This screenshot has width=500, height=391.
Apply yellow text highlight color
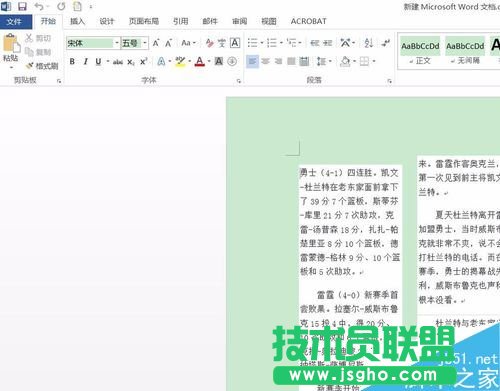click(180, 62)
